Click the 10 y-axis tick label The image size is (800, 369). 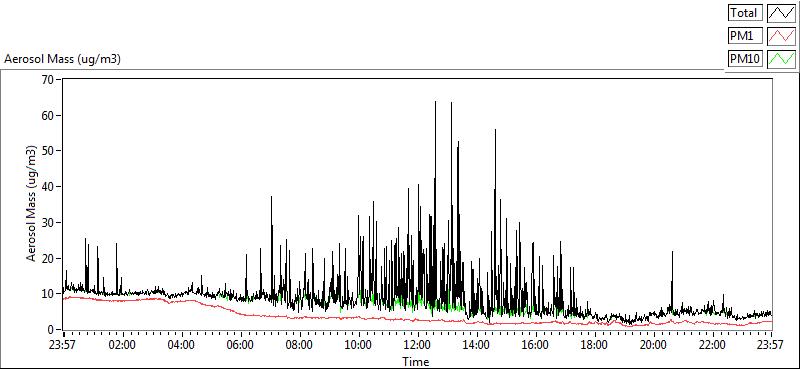pos(46,294)
